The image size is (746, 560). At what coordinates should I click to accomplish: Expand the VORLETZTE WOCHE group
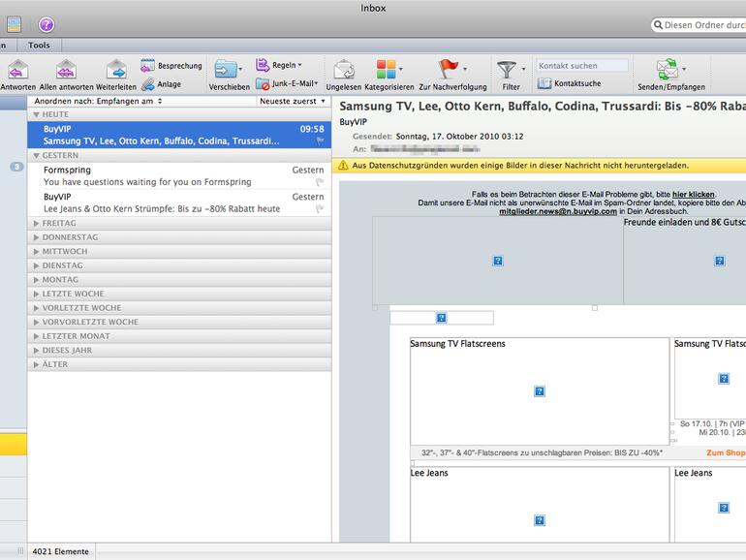(36, 308)
